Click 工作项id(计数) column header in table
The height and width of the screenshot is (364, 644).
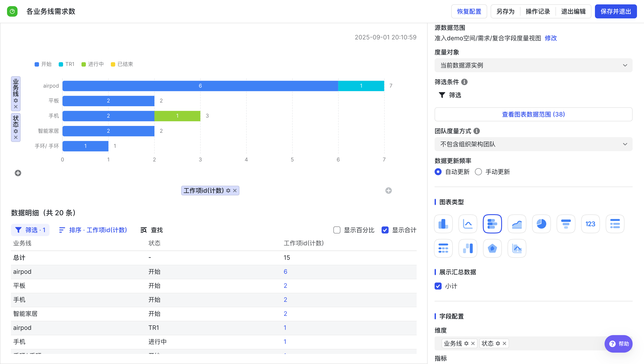pos(304,243)
